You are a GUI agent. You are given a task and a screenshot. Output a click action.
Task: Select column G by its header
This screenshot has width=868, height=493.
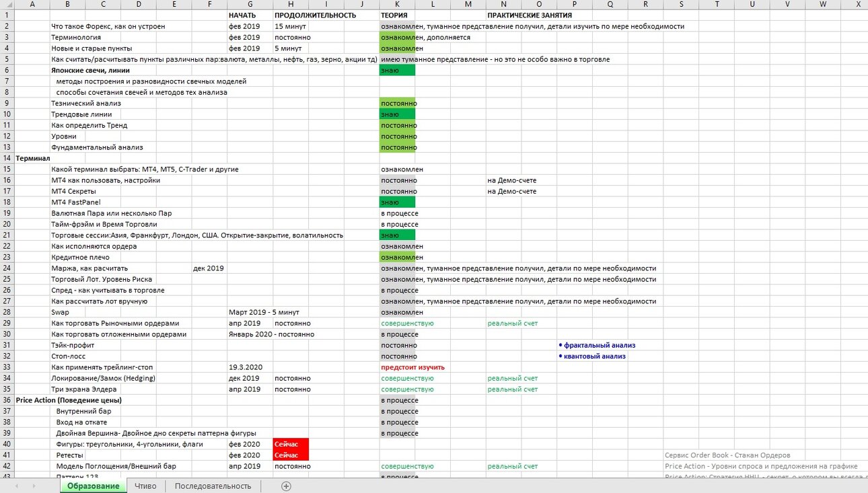[250, 5]
